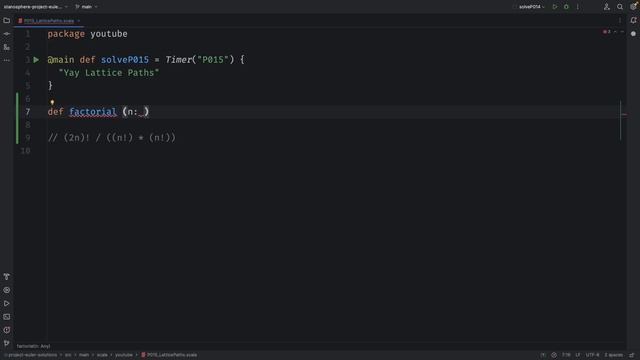Change line separator LF in status bar

[x=578, y=355]
